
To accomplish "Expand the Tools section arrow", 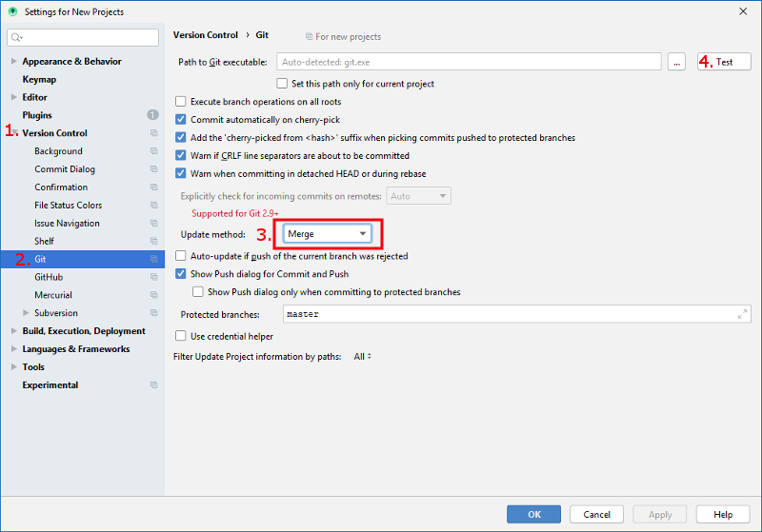I will (x=13, y=367).
